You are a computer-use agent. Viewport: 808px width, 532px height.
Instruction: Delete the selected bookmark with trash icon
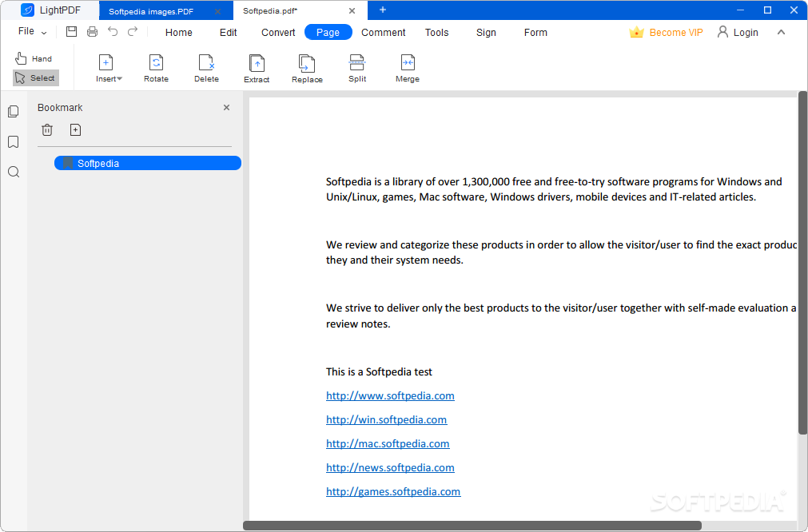(x=47, y=129)
